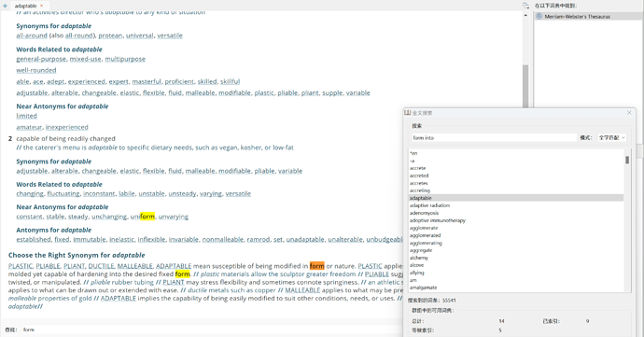Open the 'masterful' link
644x337 pixels.
[x=147, y=81]
